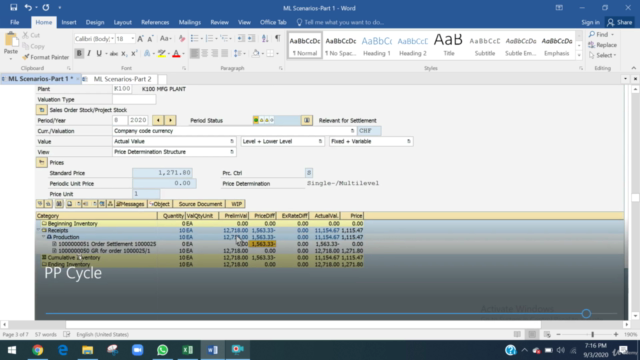Align text to the left
Viewport: 640px width, 360px height.
pyautogui.click(x=195, y=53)
